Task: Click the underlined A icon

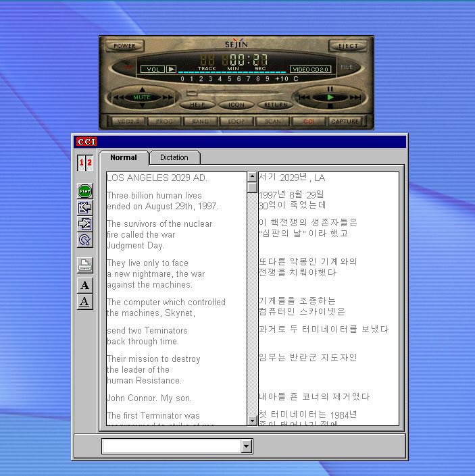Action: 84,301
